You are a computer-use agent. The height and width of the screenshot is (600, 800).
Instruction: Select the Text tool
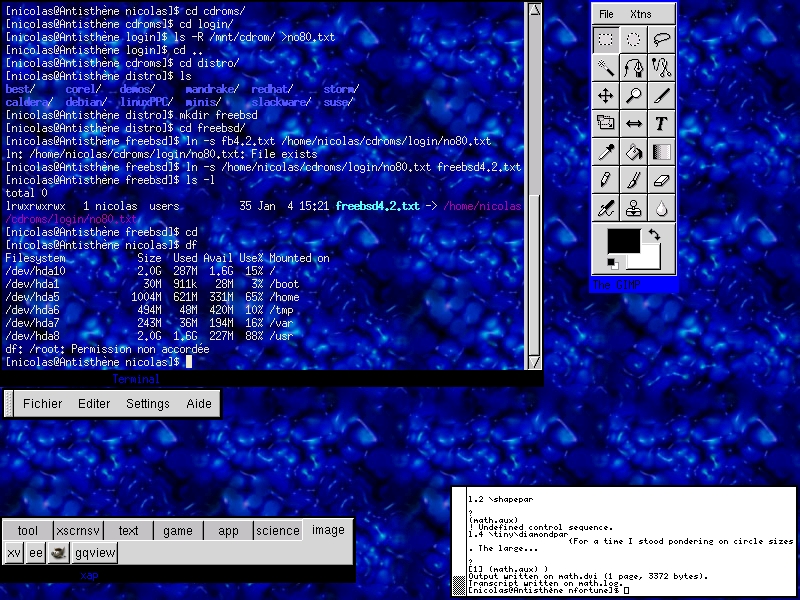(x=661, y=124)
